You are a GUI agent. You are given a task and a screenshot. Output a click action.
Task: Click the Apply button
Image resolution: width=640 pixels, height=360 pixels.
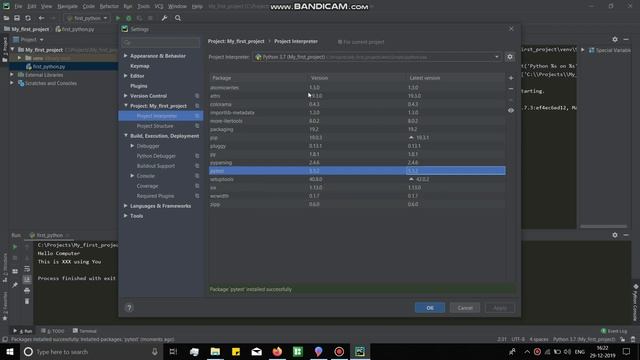coord(500,308)
